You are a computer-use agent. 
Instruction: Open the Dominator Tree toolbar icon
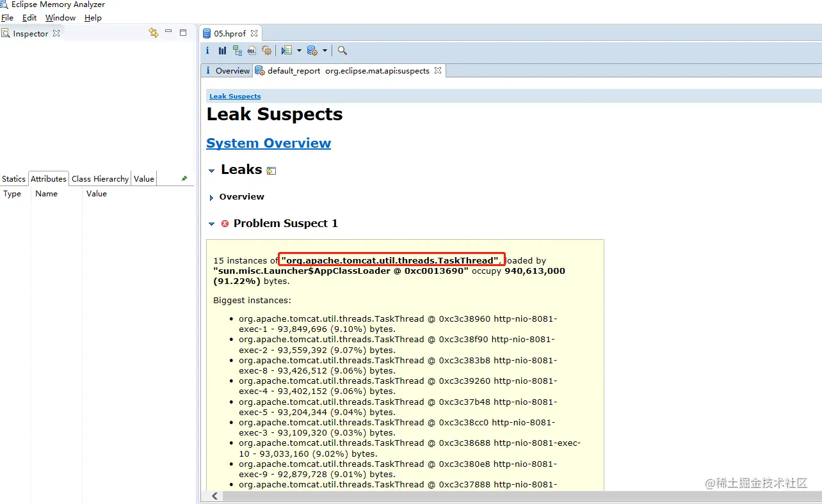238,51
